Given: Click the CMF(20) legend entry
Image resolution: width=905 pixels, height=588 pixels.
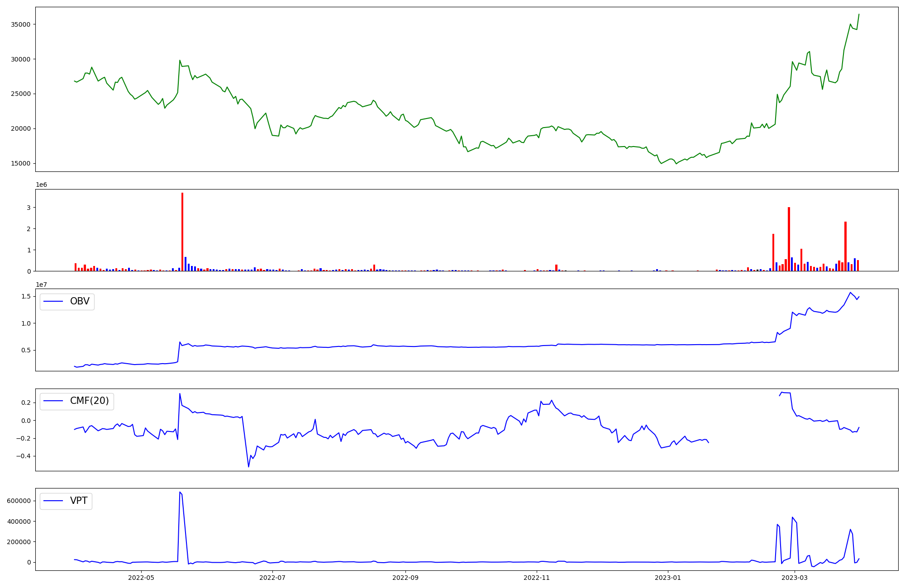Looking at the screenshot, I should [89, 401].
